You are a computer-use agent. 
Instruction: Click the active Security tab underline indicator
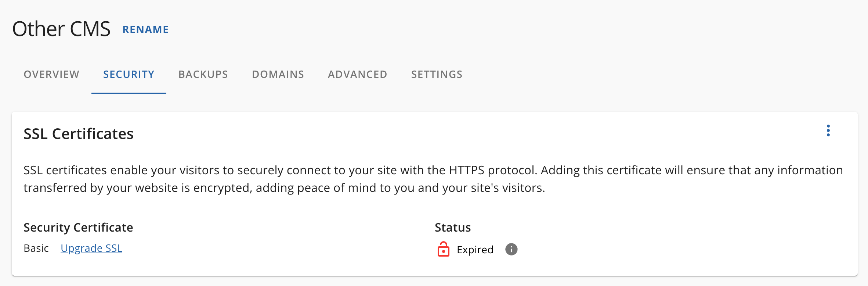(129, 94)
